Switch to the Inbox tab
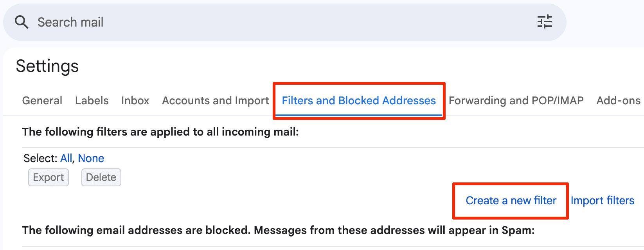644x250 pixels. point(135,100)
